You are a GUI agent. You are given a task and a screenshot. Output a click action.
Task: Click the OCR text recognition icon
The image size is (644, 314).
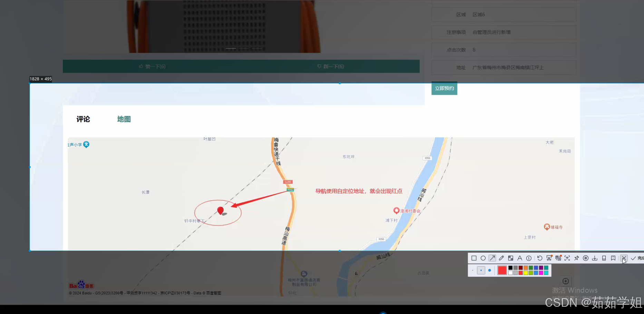pos(567,258)
